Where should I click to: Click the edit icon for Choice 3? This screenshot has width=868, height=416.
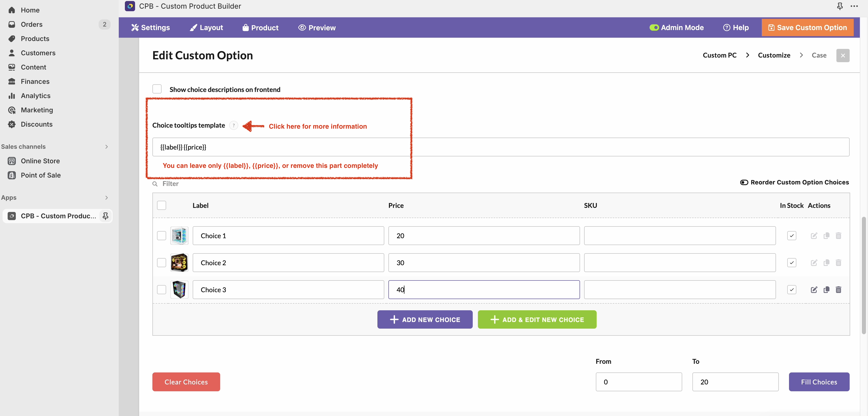point(814,290)
